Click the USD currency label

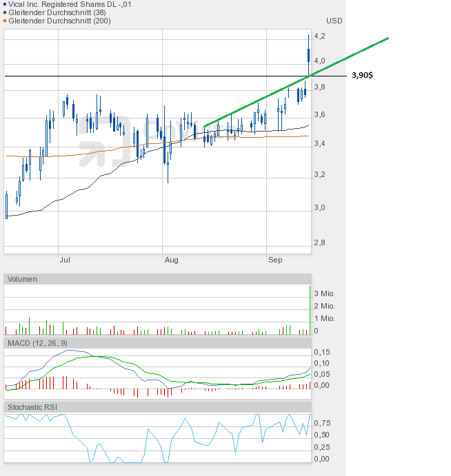tap(334, 21)
